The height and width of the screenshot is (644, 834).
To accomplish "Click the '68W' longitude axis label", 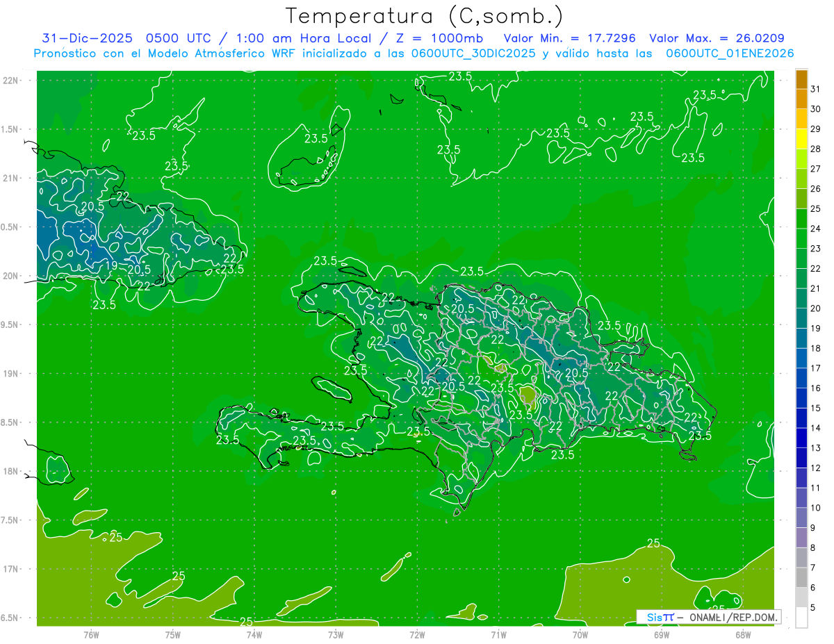I will point(743,634).
